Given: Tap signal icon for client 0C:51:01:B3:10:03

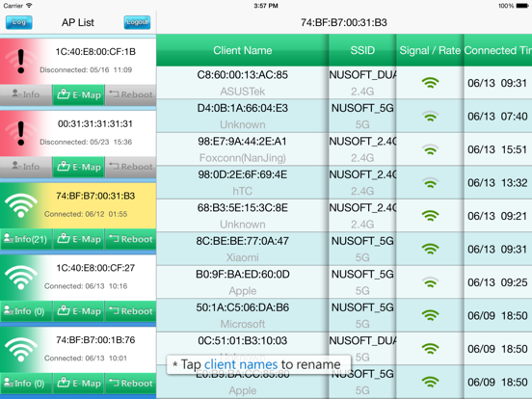Looking at the screenshot, I should coord(430,349).
